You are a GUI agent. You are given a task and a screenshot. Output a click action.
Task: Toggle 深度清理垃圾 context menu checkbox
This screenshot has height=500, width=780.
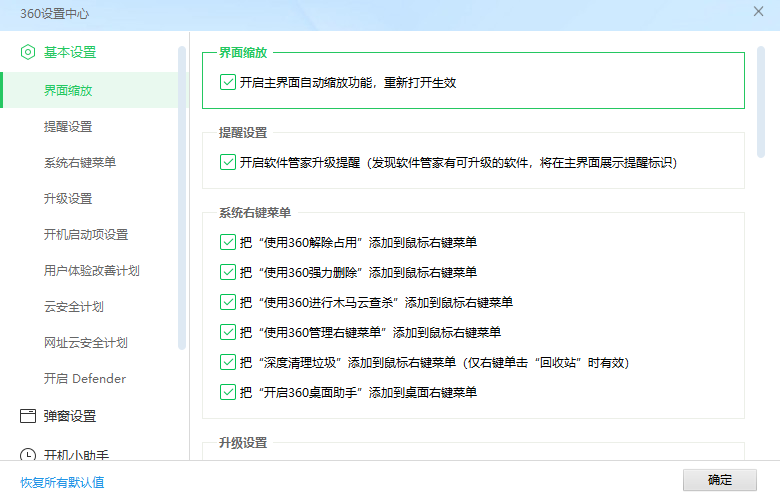(x=228, y=362)
